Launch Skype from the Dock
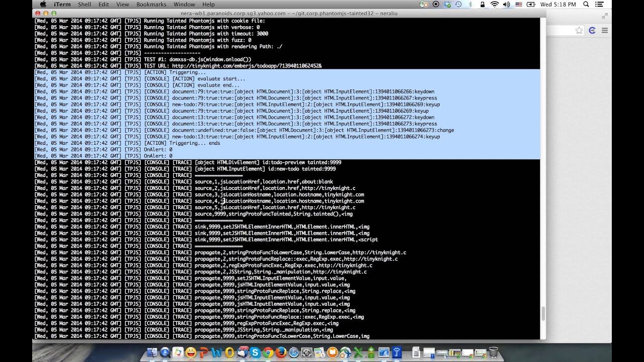 255,352
